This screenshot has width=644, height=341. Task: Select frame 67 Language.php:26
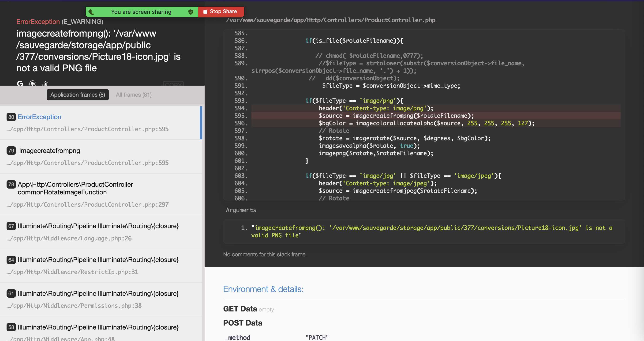(x=101, y=232)
